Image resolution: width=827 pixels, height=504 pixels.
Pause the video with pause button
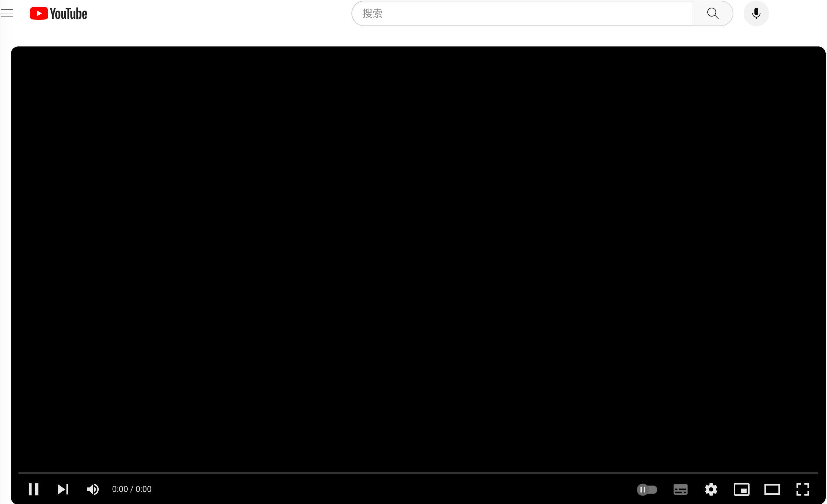[x=33, y=489]
